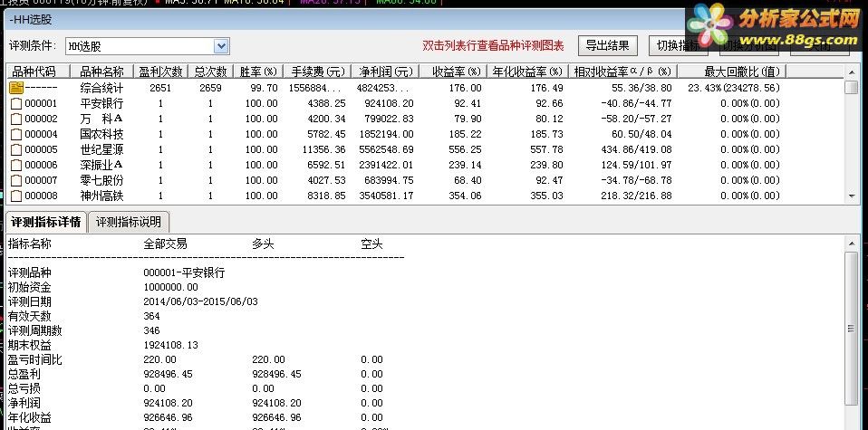The image size is (868, 430).
Task: Select the 国农科技 row name
Action: pos(101,135)
